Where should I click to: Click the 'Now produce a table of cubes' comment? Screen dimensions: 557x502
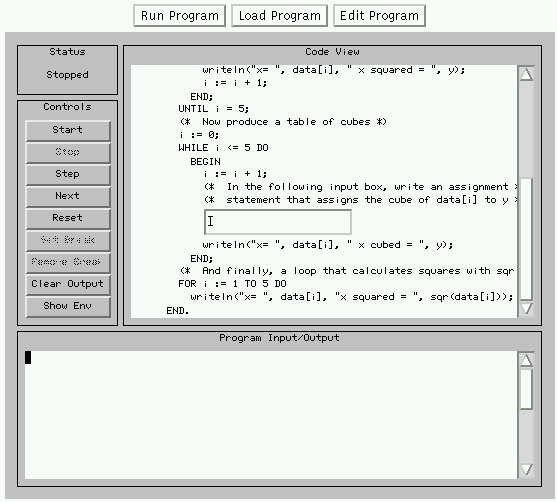[x=283, y=122]
